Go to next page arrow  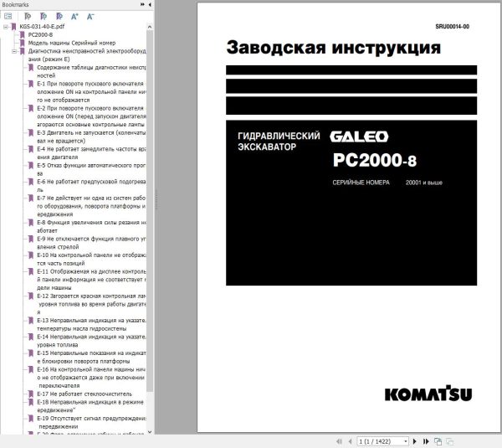(415, 441)
